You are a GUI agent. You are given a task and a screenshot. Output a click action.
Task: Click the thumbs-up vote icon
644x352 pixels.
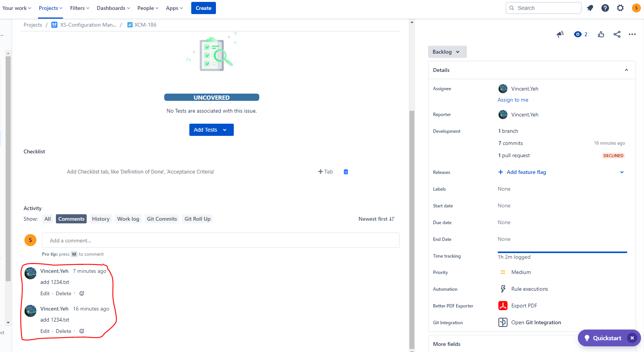601,34
